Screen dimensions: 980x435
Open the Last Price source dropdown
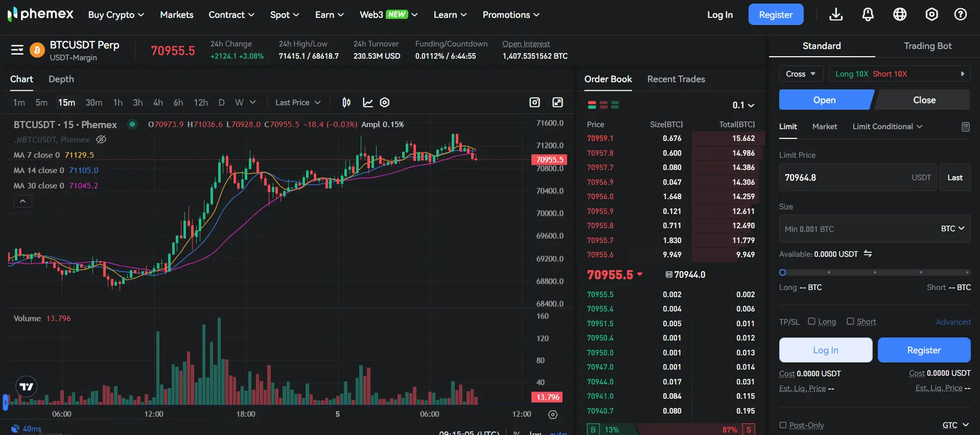298,103
